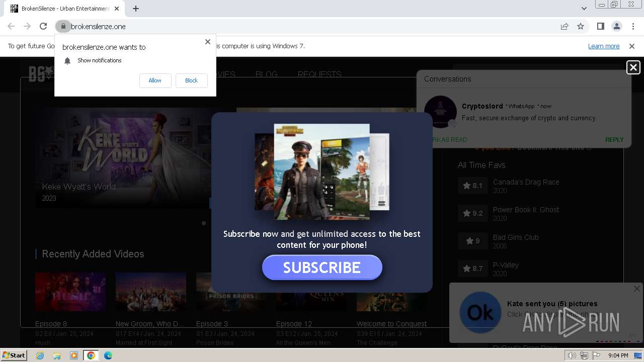644x362 pixels.
Task: Close the Kate sent you pictures notification
Action: (x=636, y=289)
